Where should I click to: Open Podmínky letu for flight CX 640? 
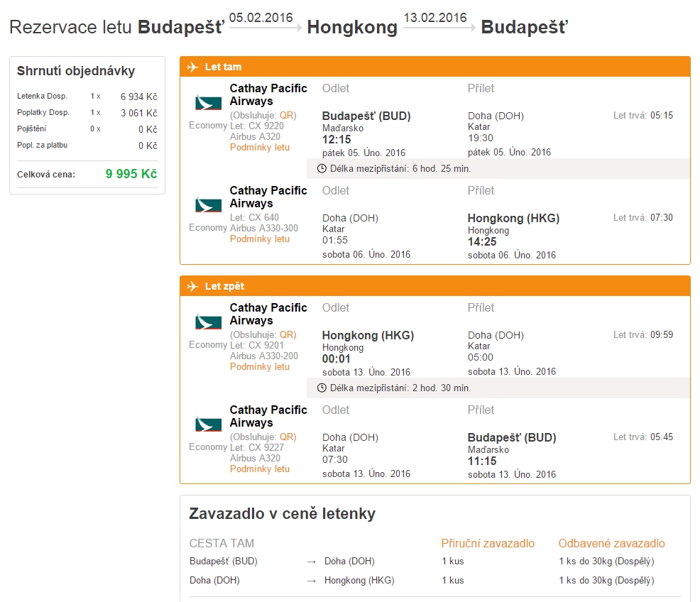tap(260, 239)
